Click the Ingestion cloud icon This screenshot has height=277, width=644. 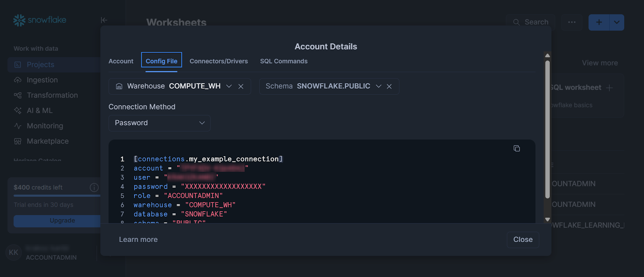click(x=18, y=80)
